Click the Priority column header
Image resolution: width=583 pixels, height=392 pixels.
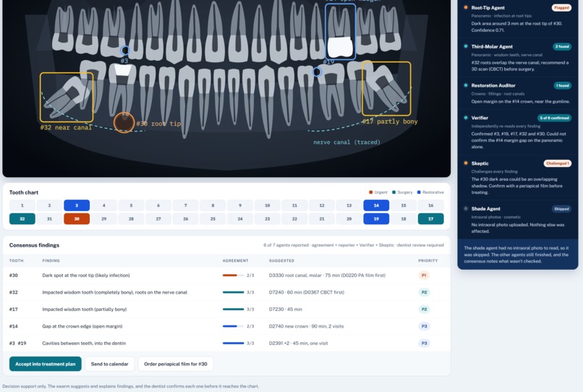[428, 260]
